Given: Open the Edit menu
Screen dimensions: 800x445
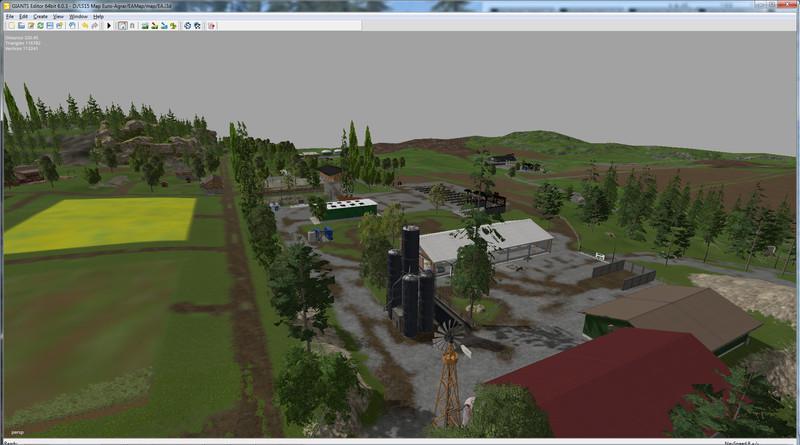Looking at the screenshot, I should [23, 17].
